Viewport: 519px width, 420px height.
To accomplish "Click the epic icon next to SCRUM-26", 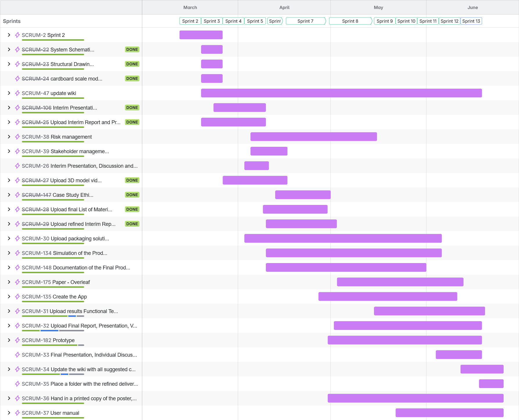I will [x=17, y=166].
